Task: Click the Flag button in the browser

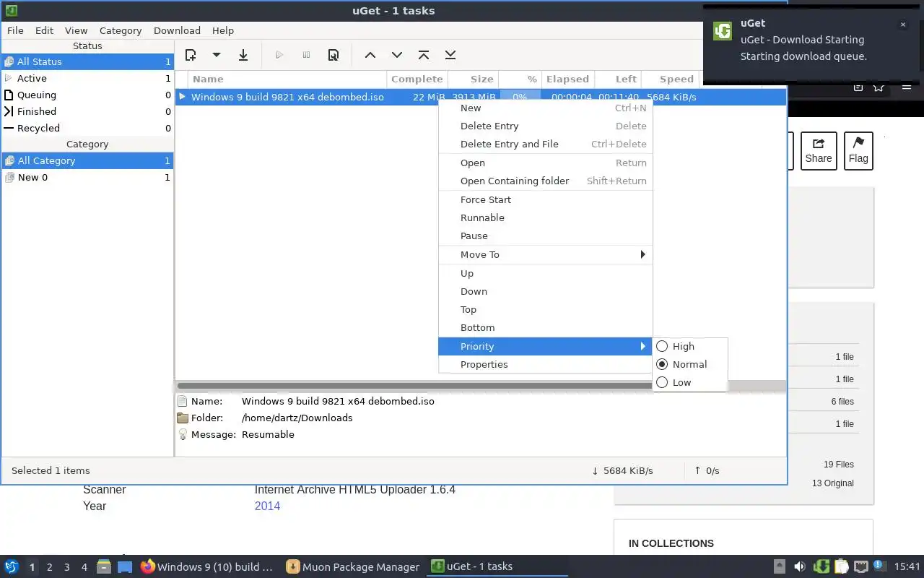Action: coord(858,150)
